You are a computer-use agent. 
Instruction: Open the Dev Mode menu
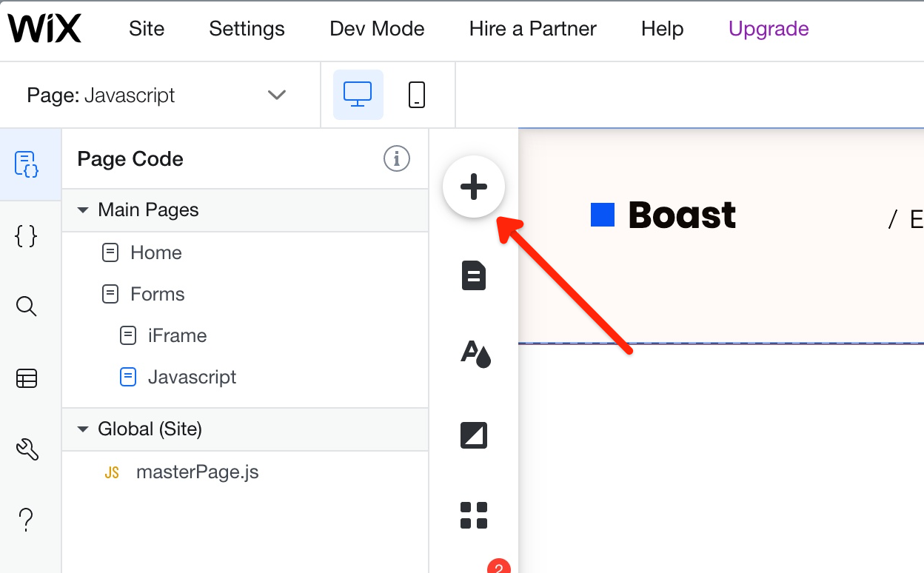click(377, 29)
